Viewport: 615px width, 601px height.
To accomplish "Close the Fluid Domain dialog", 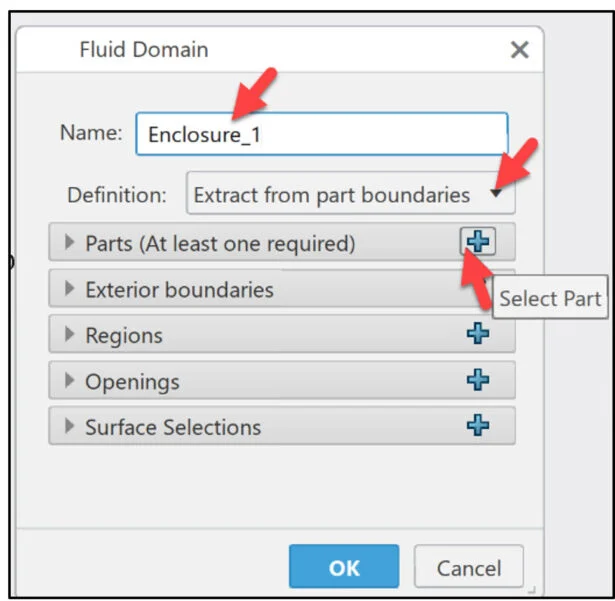I will pyautogui.click(x=519, y=50).
